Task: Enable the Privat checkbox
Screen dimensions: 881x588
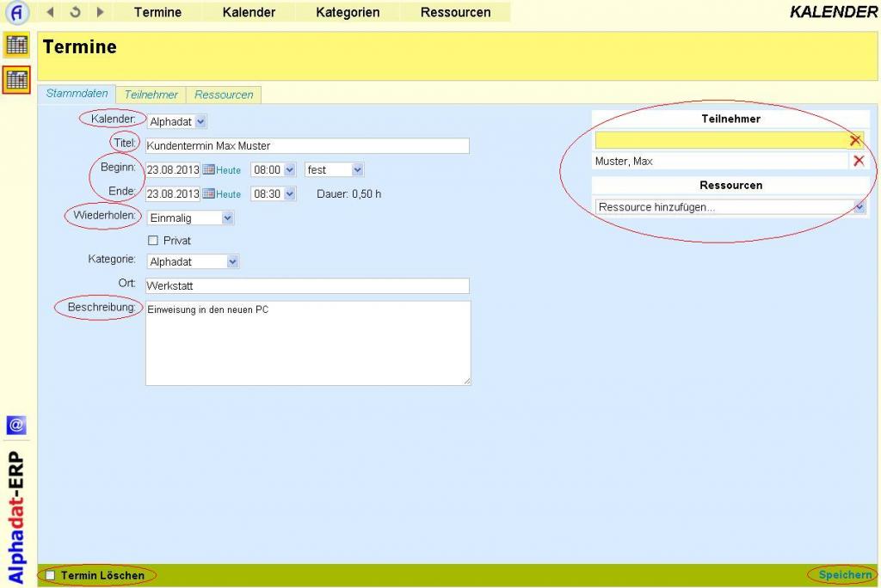Action: 153,241
